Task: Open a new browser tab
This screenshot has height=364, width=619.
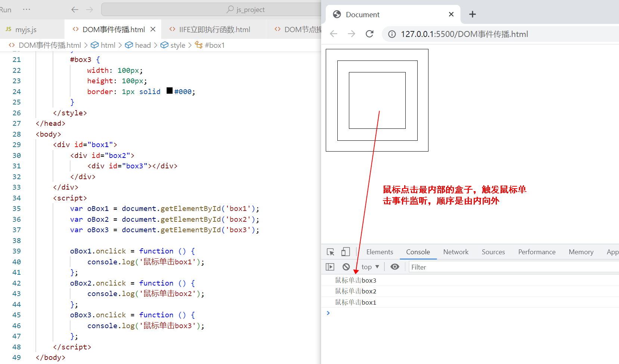Action: tap(473, 14)
